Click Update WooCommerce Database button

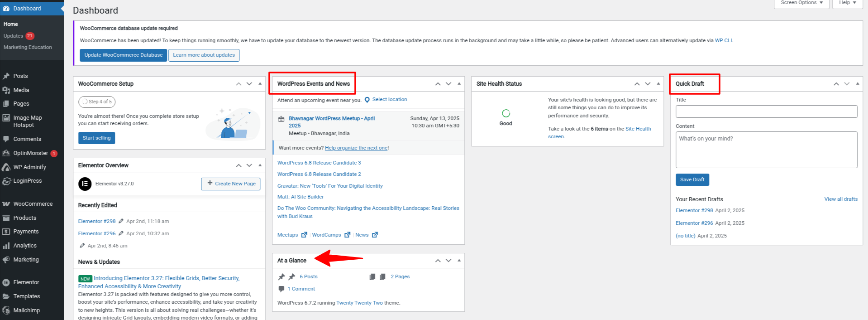coord(124,55)
